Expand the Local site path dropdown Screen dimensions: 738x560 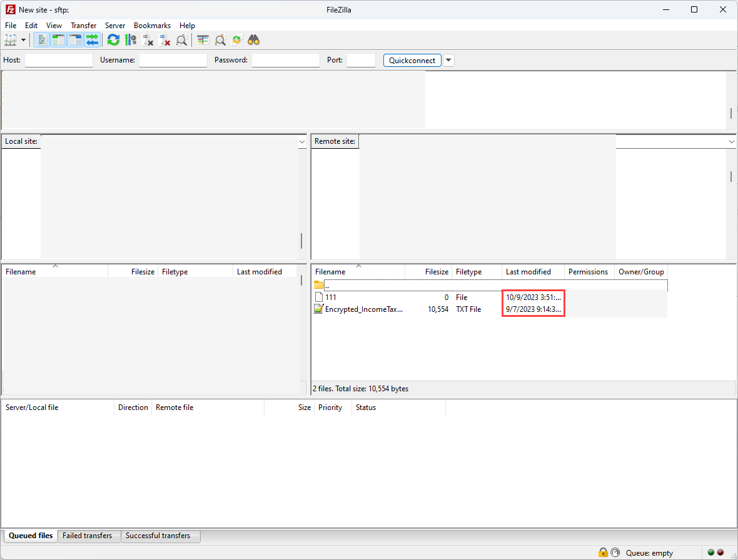tap(301, 141)
